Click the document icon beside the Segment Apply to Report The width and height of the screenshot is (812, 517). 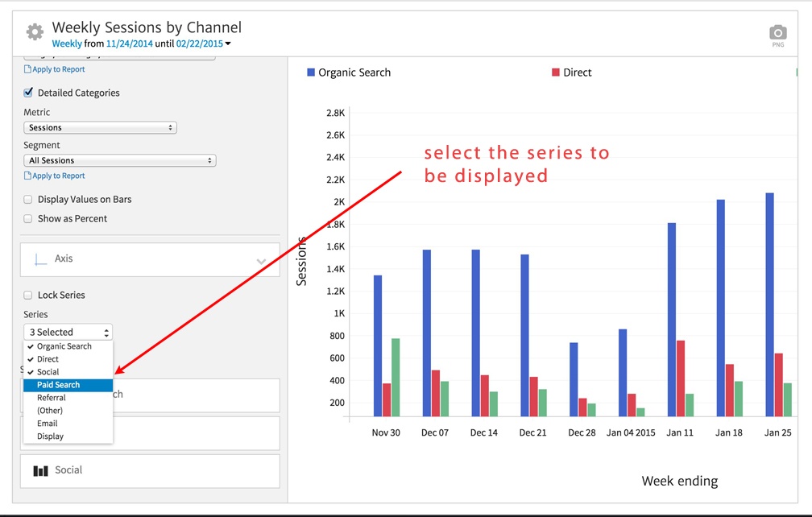[x=27, y=176]
